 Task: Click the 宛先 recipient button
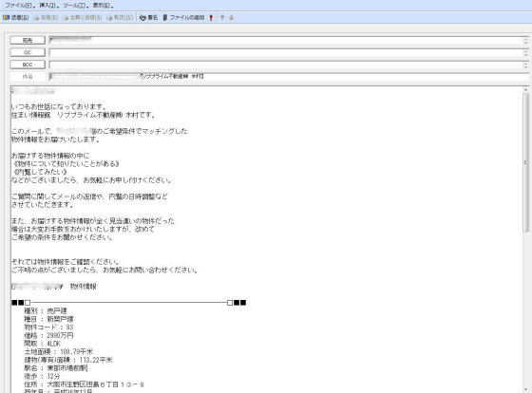tap(28, 41)
